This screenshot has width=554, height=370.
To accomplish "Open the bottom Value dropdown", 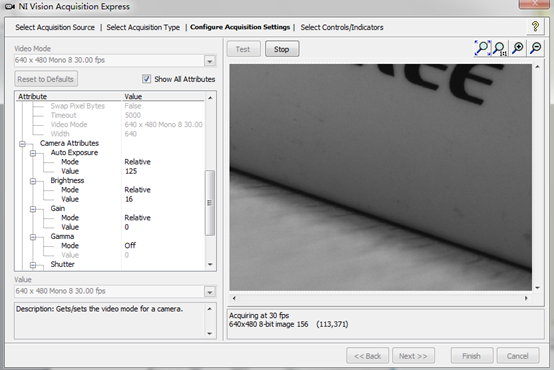I will coord(210,292).
